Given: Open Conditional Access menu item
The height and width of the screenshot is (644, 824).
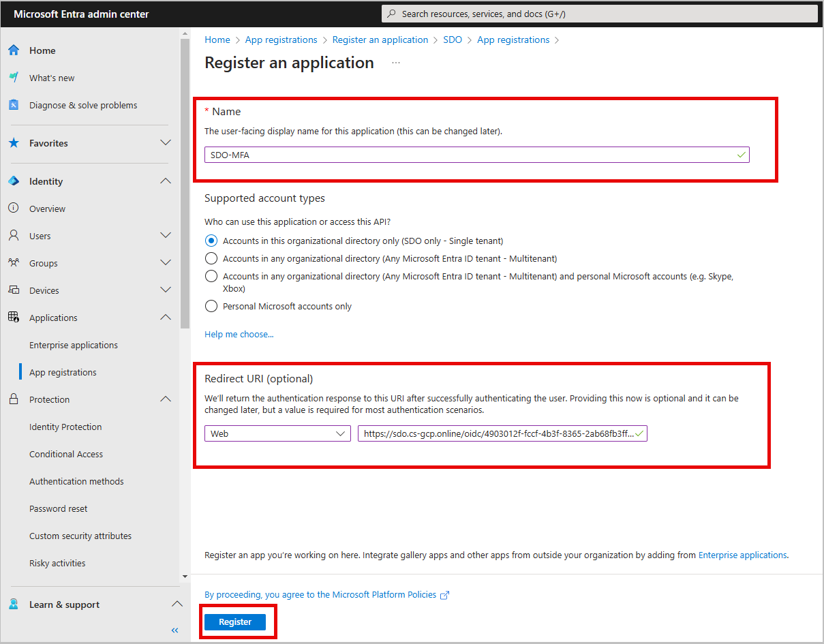Looking at the screenshot, I should pos(66,454).
